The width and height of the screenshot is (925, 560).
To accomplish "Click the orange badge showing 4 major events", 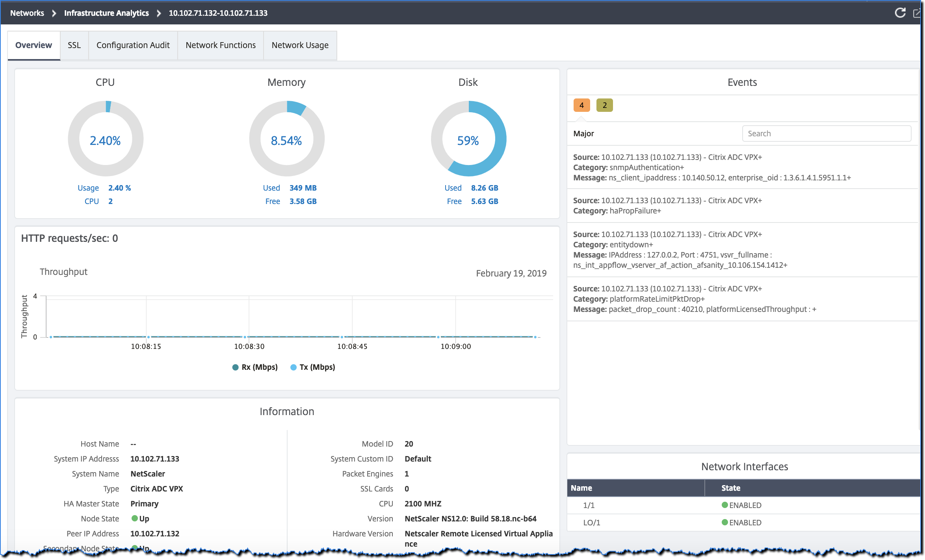I will click(x=581, y=105).
